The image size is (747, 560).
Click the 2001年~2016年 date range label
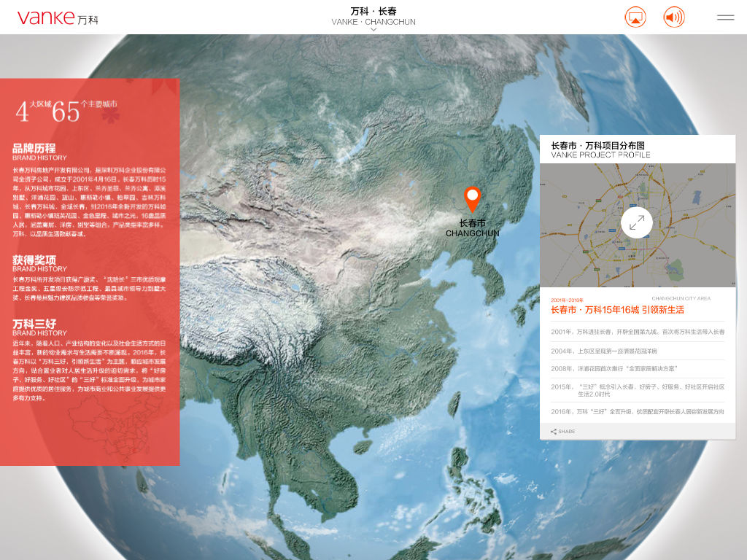tap(567, 300)
